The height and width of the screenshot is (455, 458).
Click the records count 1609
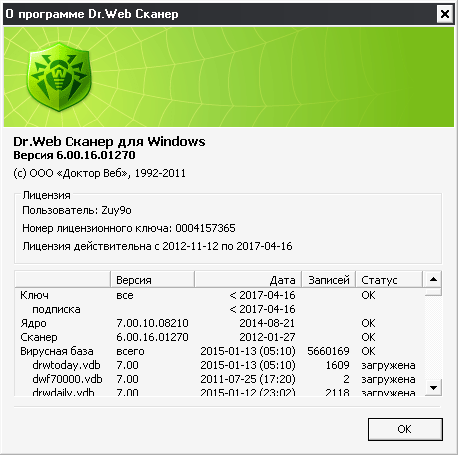[x=337, y=365]
